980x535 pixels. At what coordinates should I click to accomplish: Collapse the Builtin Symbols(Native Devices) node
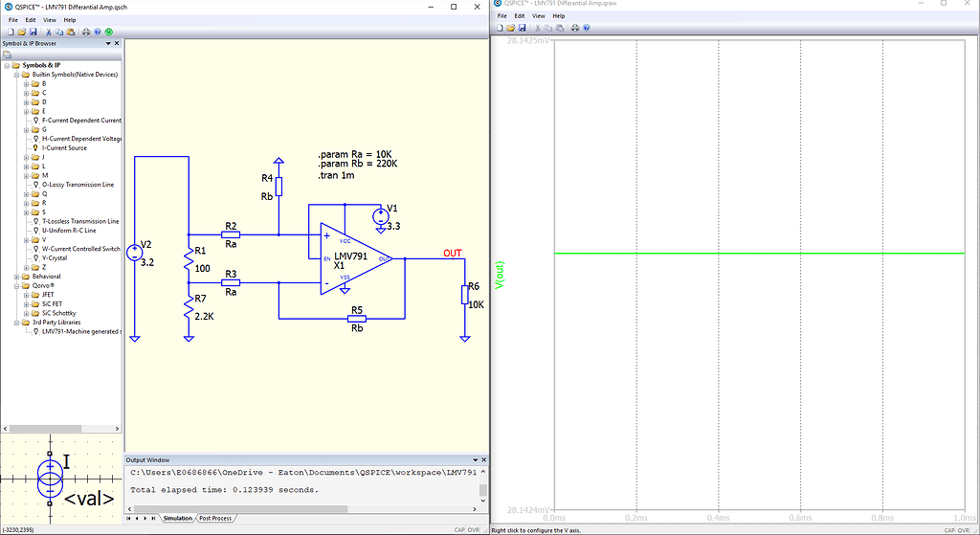click(16, 74)
